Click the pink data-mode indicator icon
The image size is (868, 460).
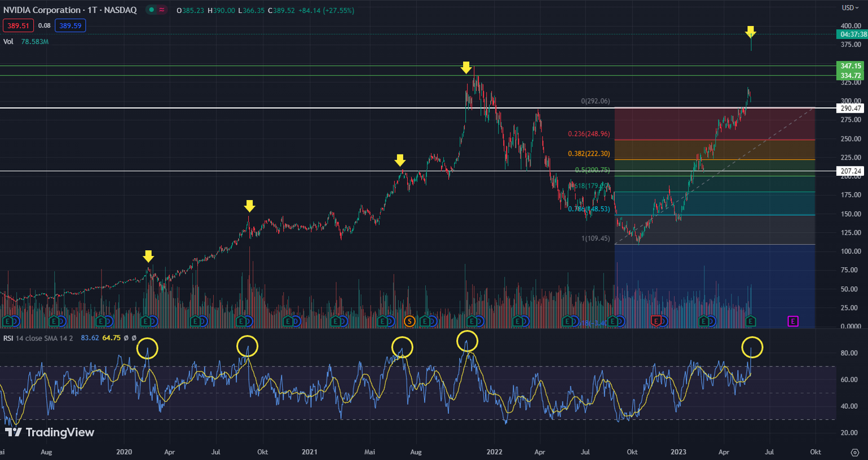[162, 10]
